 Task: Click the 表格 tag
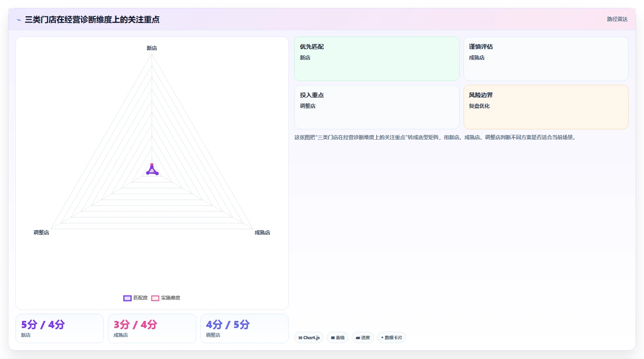click(x=337, y=338)
